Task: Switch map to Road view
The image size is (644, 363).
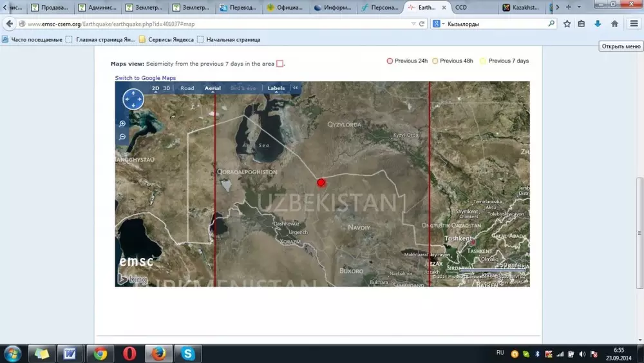Action: click(x=187, y=88)
